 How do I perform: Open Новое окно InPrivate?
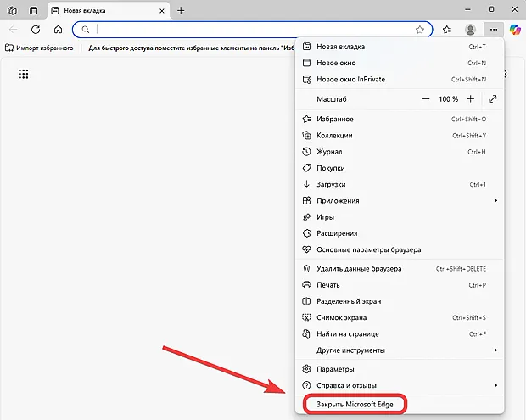pos(400,80)
